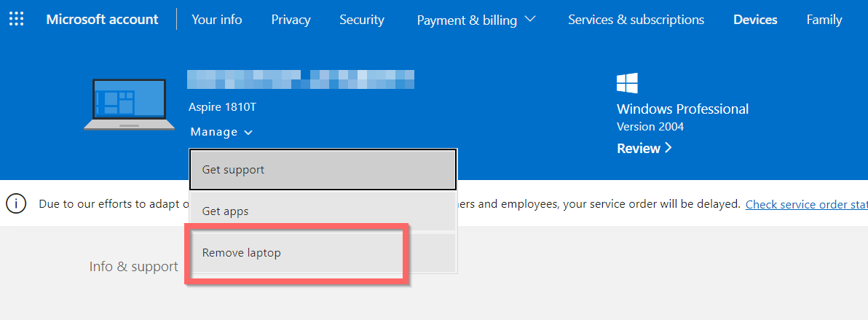Open the app launcher grid icon
The image size is (868, 320).
[x=16, y=19]
